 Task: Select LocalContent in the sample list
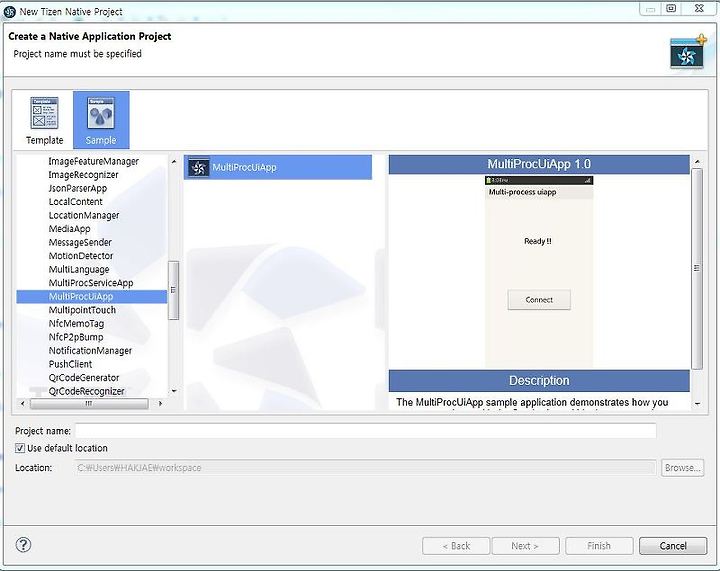[75, 202]
